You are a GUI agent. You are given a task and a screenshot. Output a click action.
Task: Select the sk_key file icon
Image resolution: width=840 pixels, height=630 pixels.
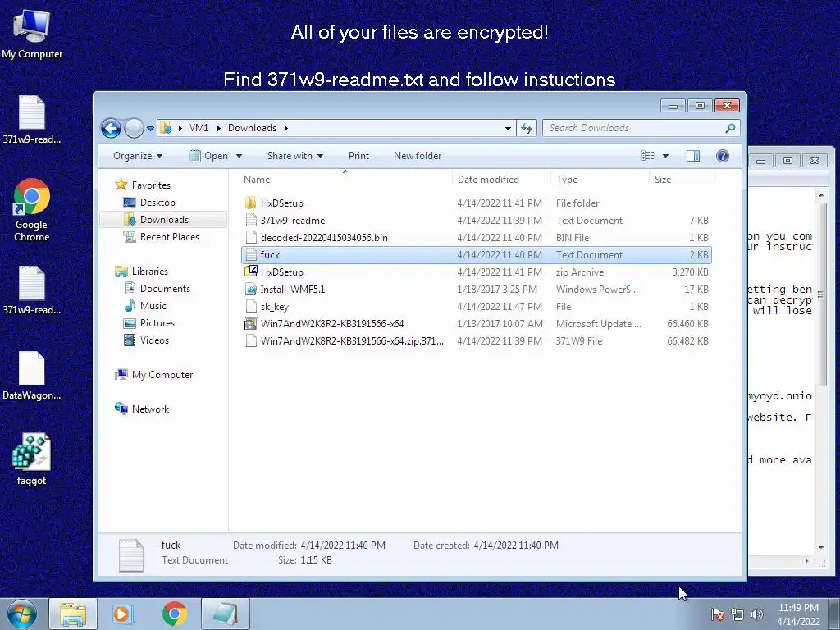tap(251, 307)
